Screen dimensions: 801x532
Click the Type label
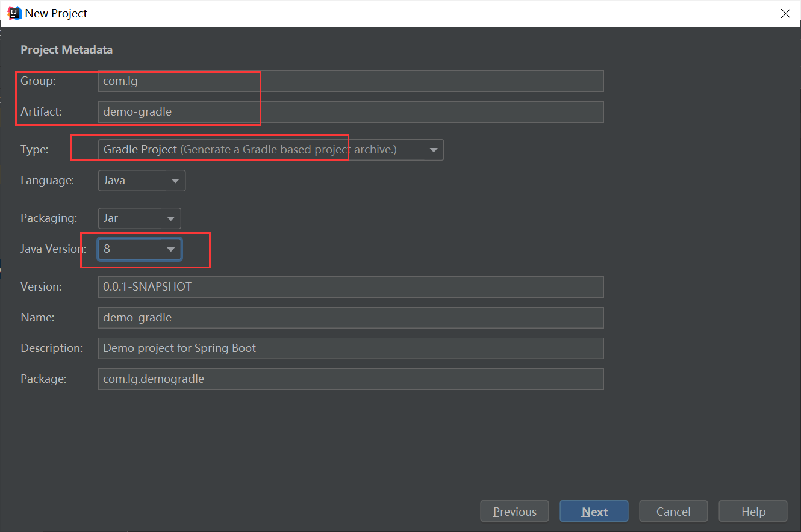(34, 150)
